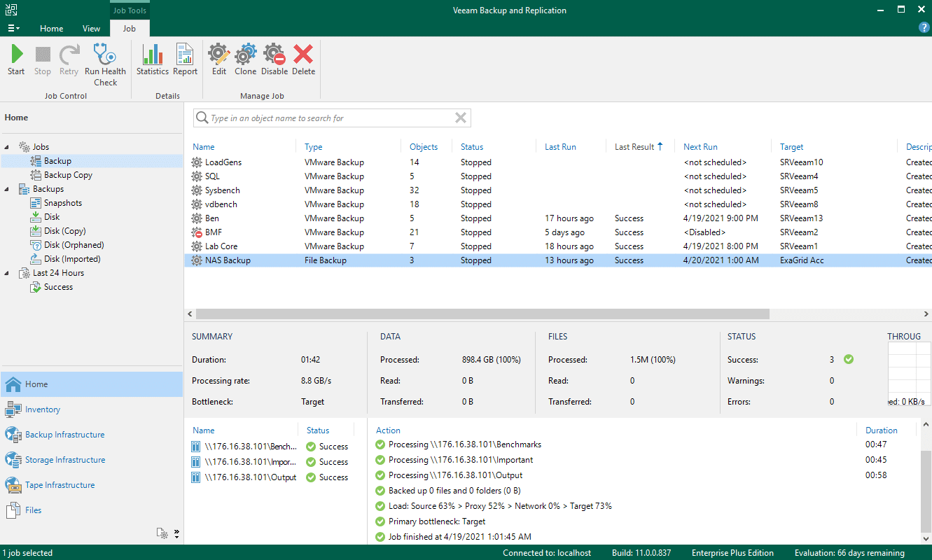Select the LoadGens job row
This screenshot has height=560, width=932.
point(557,162)
